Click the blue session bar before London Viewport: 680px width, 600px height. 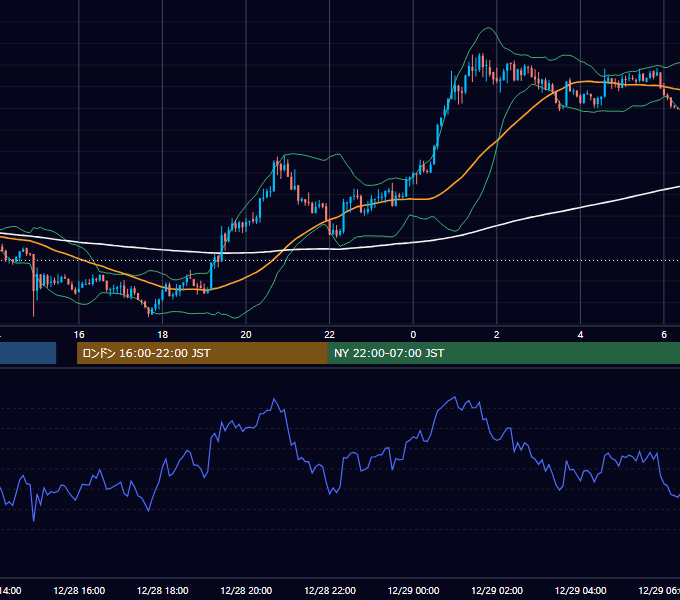point(28,353)
